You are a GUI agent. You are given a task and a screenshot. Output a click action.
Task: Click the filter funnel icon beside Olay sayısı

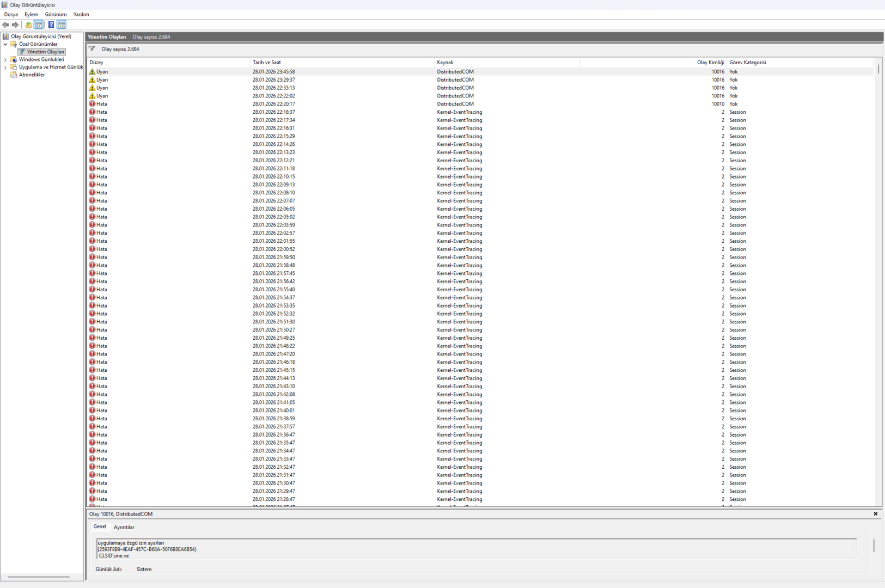click(x=92, y=49)
